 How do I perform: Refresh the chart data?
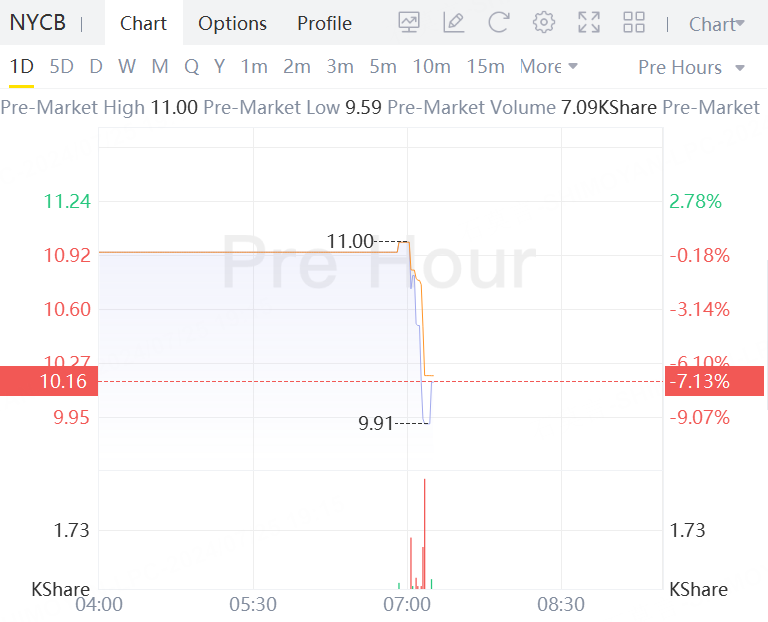coord(499,22)
